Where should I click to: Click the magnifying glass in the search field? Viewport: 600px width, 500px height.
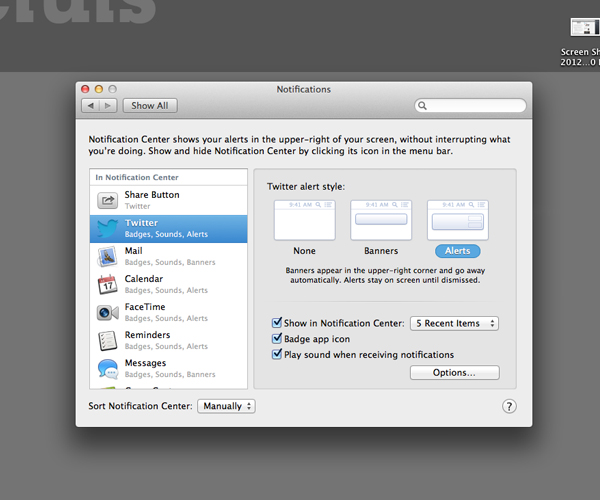[x=422, y=106]
